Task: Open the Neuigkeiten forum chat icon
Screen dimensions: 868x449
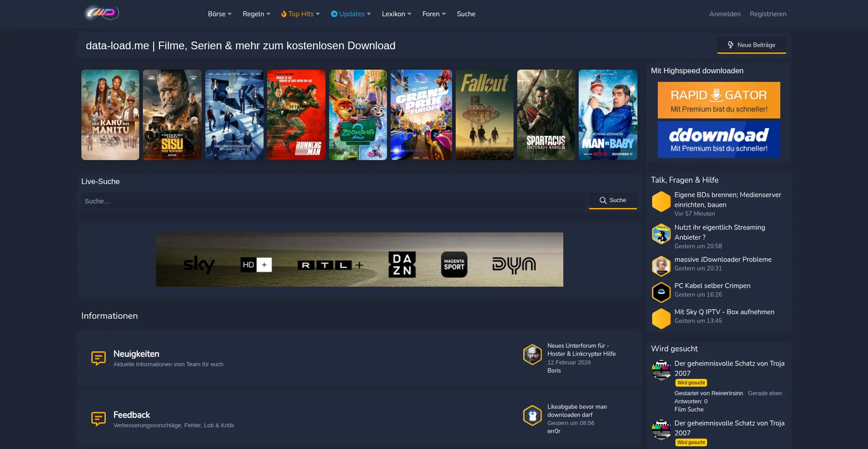Action: pos(99,358)
